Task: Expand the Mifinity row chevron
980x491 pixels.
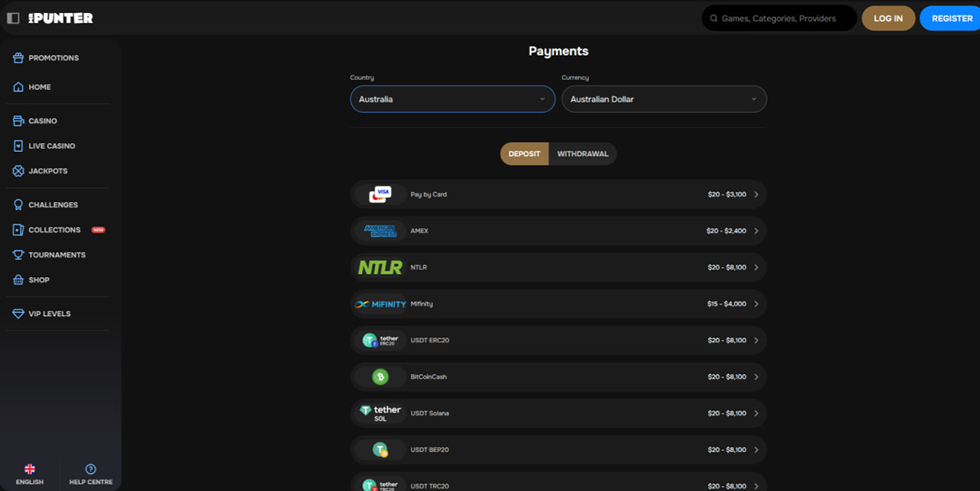Action: click(x=756, y=304)
